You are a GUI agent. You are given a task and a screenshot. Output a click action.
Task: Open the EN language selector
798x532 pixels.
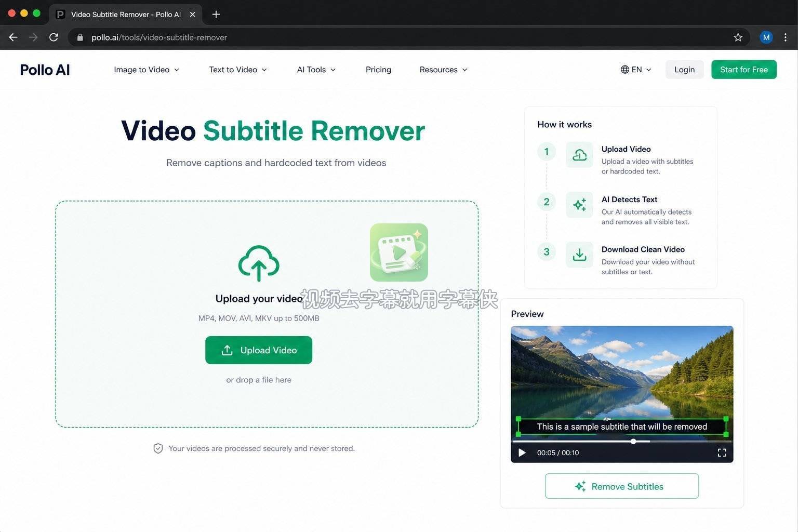point(636,70)
